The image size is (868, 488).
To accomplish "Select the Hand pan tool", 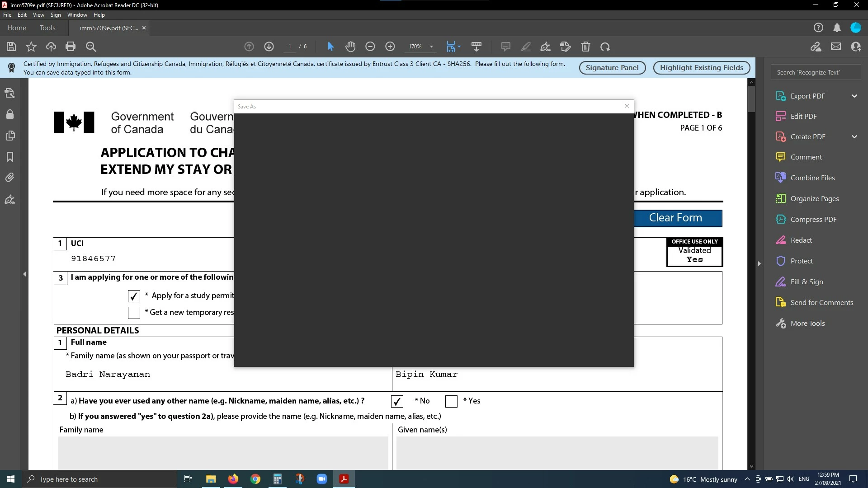I will pyautogui.click(x=350, y=47).
